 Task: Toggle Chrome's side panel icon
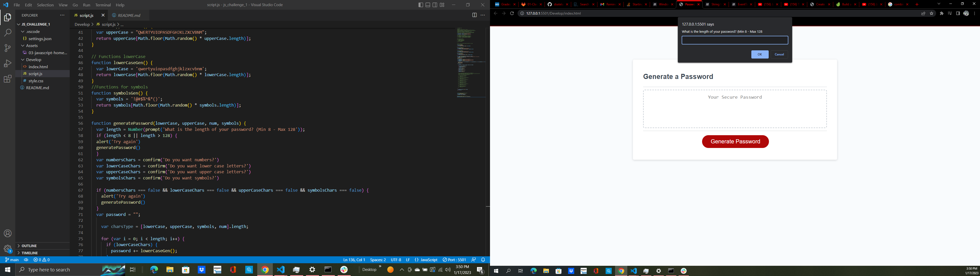click(958, 13)
